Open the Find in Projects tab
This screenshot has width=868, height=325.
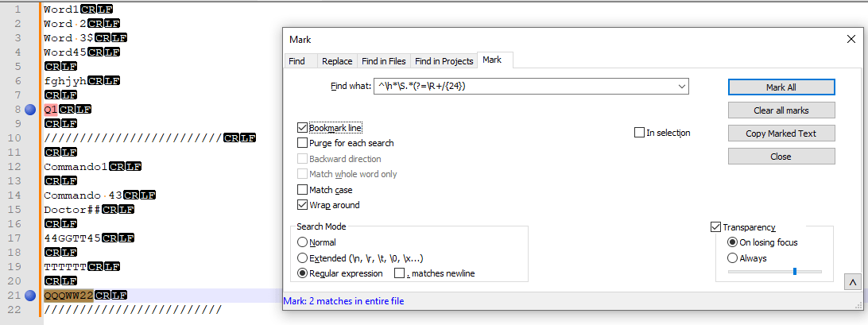pos(444,61)
